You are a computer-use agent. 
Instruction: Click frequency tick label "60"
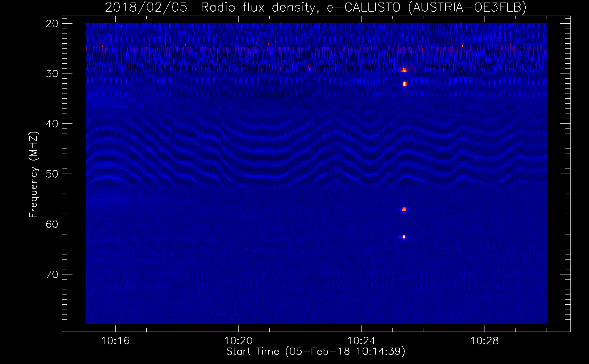click(x=52, y=224)
